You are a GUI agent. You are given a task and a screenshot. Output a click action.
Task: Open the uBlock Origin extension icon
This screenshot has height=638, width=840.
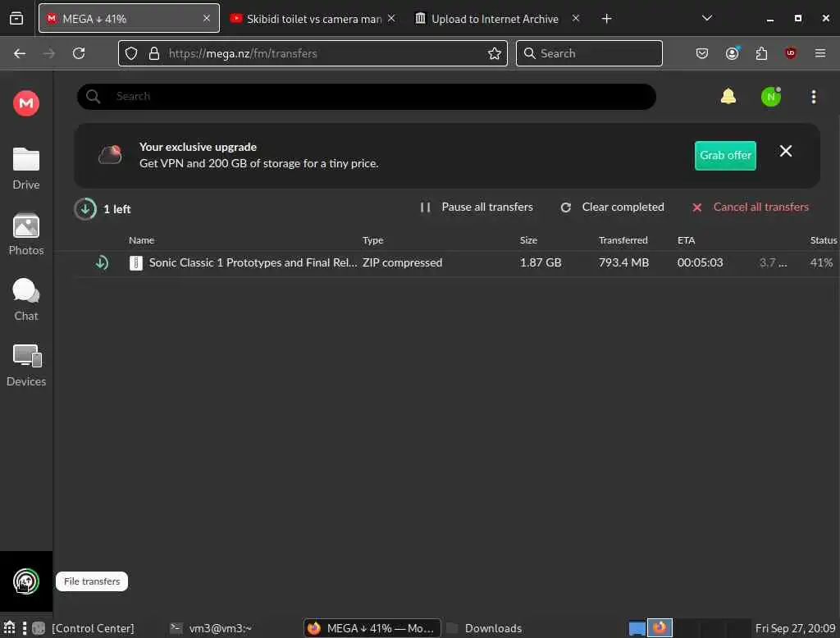pos(791,53)
